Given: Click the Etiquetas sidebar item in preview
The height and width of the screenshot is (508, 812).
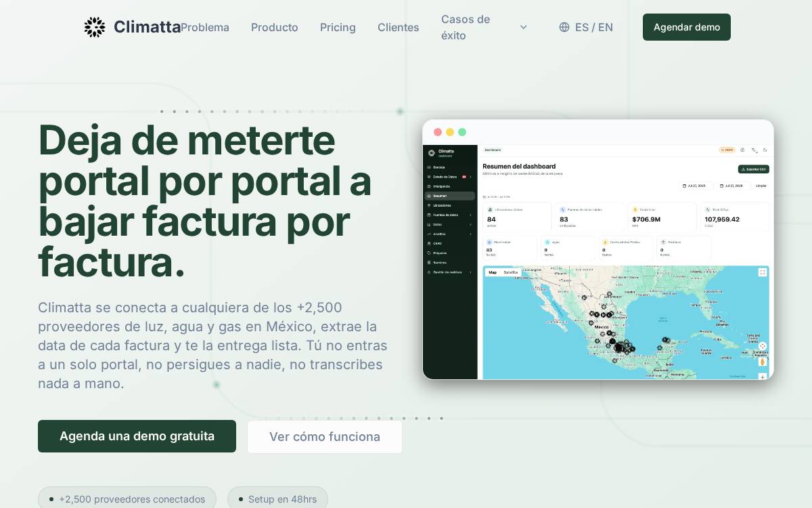Looking at the screenshot, I should 449,253.
